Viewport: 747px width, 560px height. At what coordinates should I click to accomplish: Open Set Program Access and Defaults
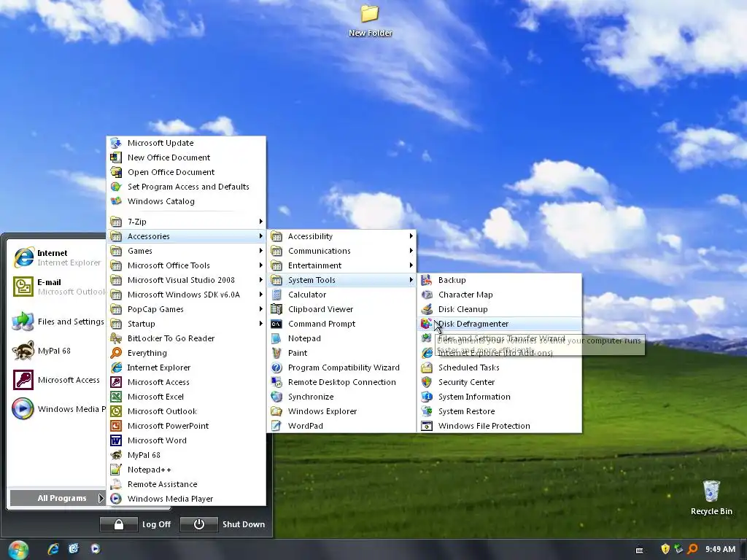(186, 187)
